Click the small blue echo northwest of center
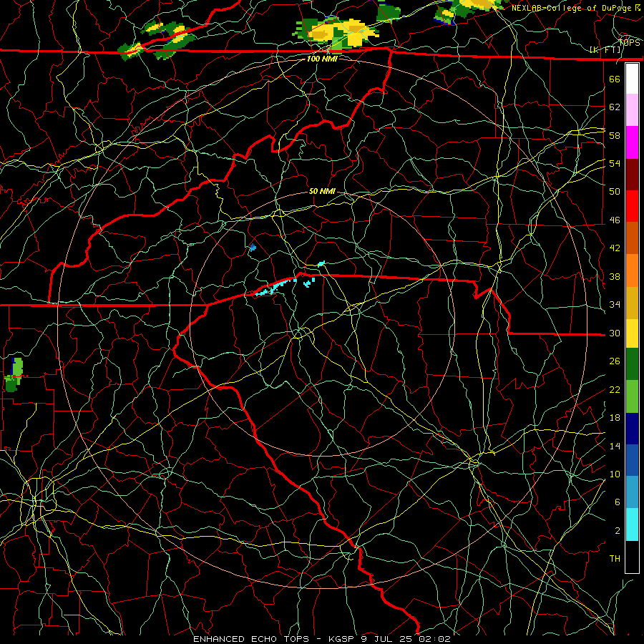644x644 pixels. [253, 248]
